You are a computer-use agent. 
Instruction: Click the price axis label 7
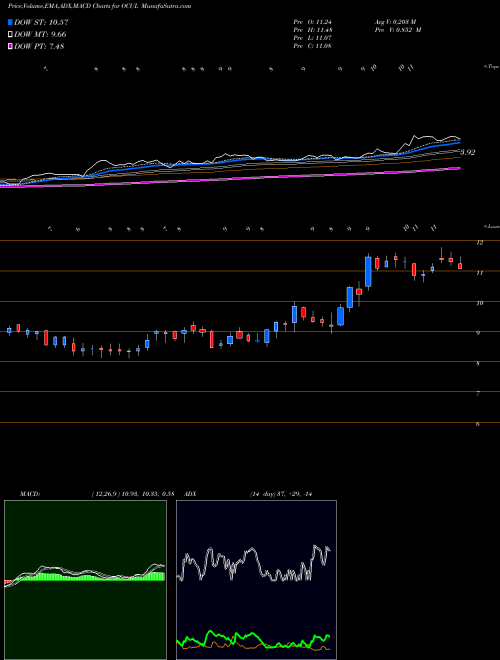[478, 394]
